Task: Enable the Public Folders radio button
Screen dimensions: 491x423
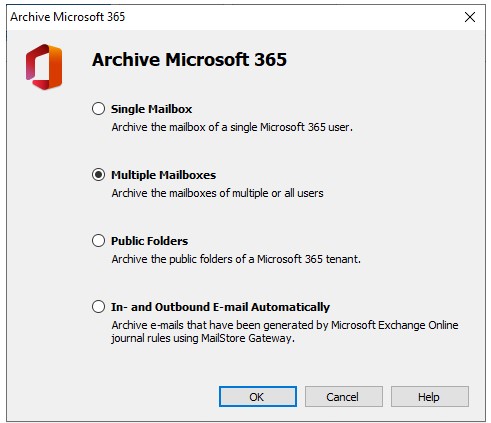Action: click(98, 241)
